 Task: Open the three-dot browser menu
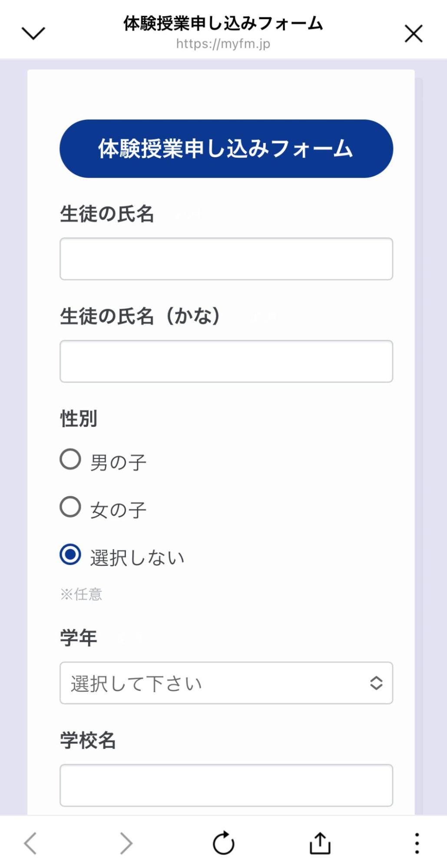click(x=417, y=843)
